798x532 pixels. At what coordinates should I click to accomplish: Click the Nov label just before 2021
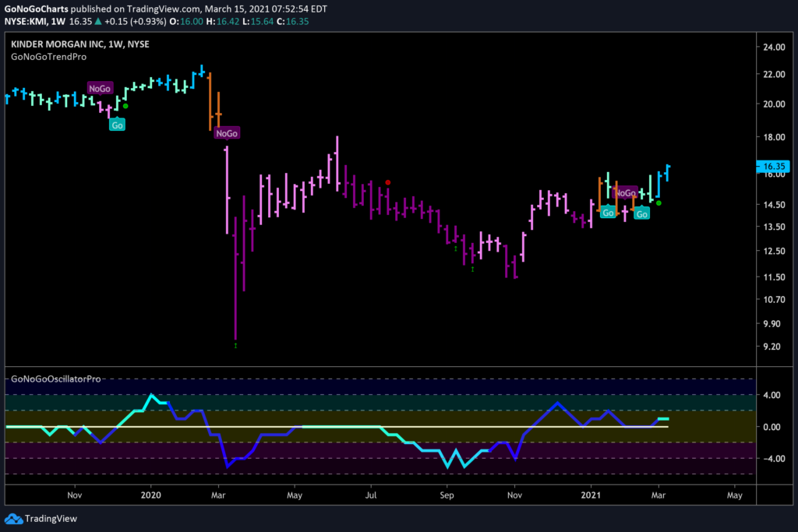point(514,495)
